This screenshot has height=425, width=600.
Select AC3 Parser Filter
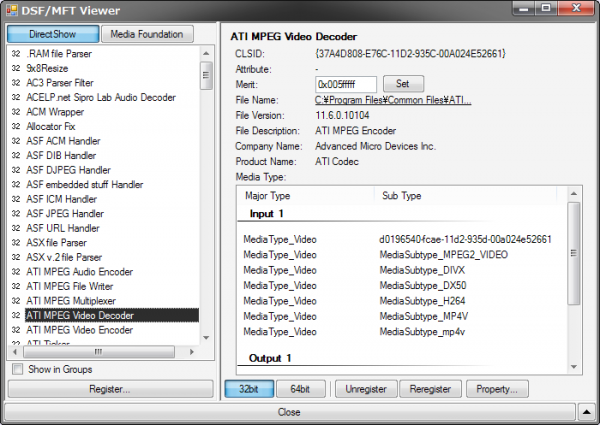(x=103, y=83)
